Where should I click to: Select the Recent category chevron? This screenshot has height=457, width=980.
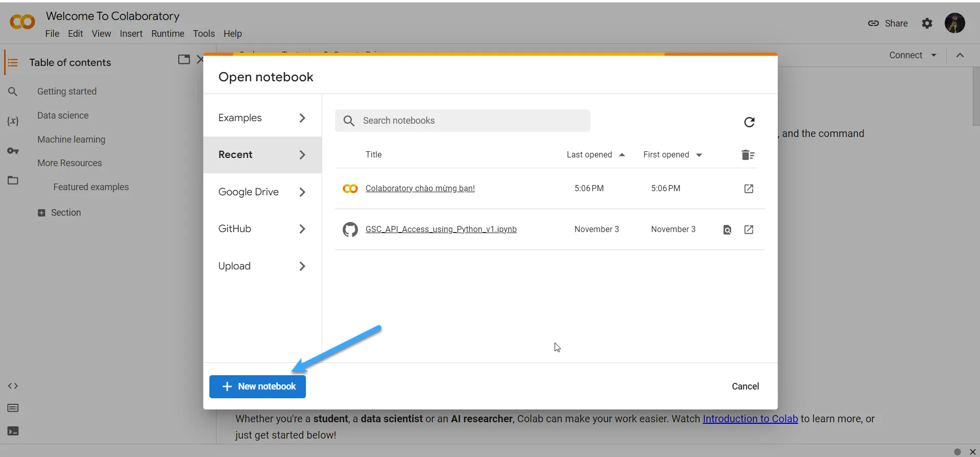[302, 155]
